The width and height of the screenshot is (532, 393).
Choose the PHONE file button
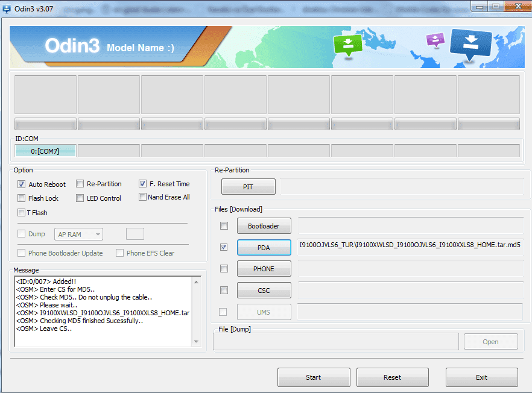(x=264, y=269)
